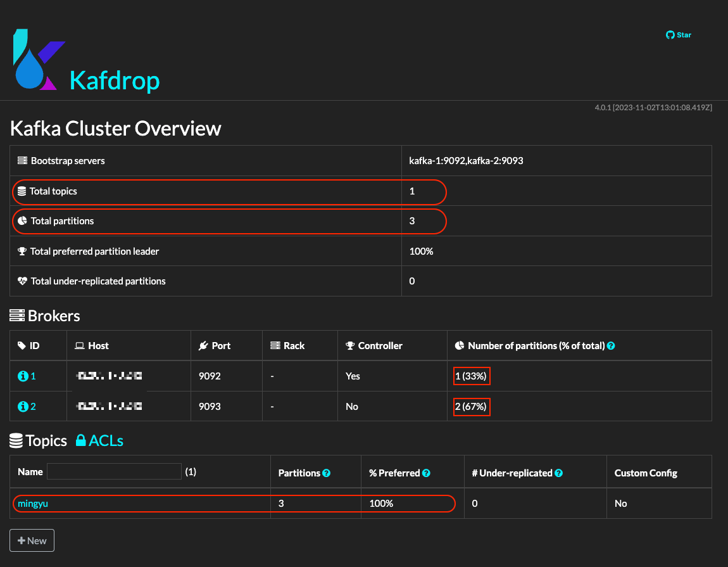Click help icon beside Partitions column header
This screenshot has width=728, height=567.
pos(327,473)
